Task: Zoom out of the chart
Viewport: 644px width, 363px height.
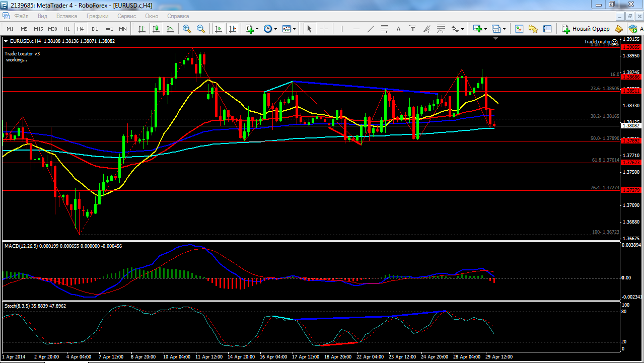Action: click(x=201, y=29)
